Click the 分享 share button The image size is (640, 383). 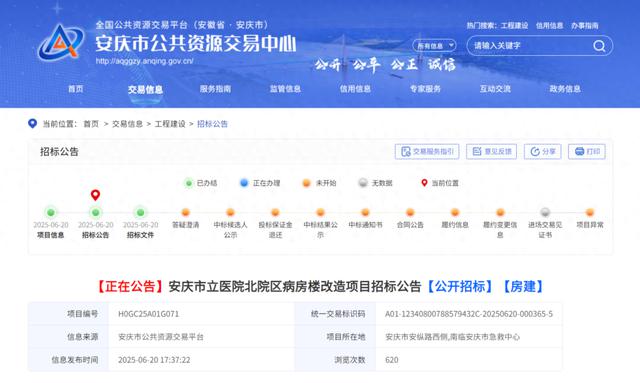coord(543,151)
